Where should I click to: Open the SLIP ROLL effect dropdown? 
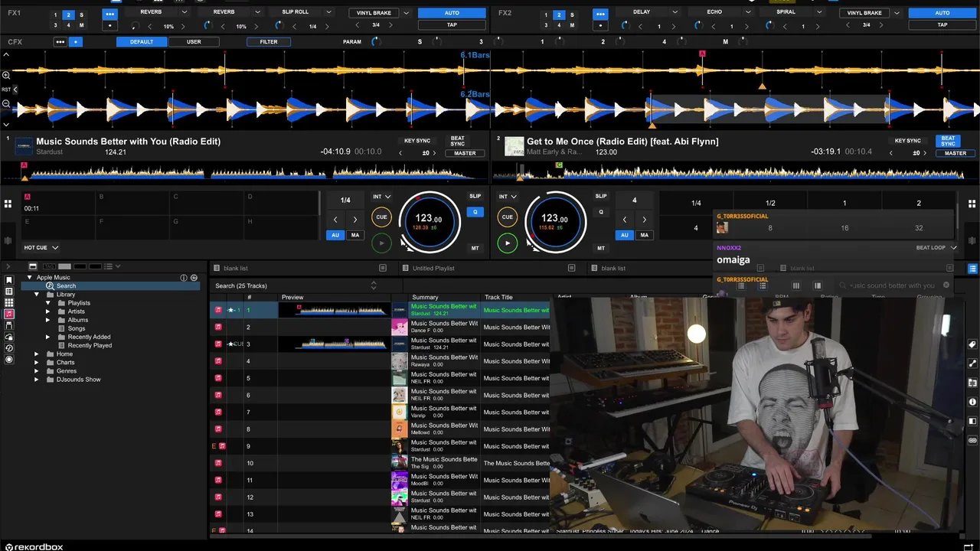coord(328,12)
